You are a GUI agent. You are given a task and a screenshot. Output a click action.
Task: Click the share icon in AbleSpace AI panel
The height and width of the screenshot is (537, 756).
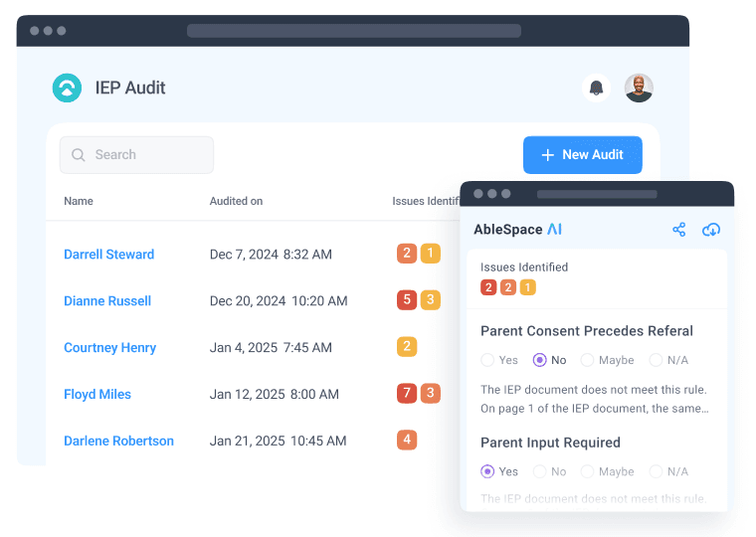(679, 230)
